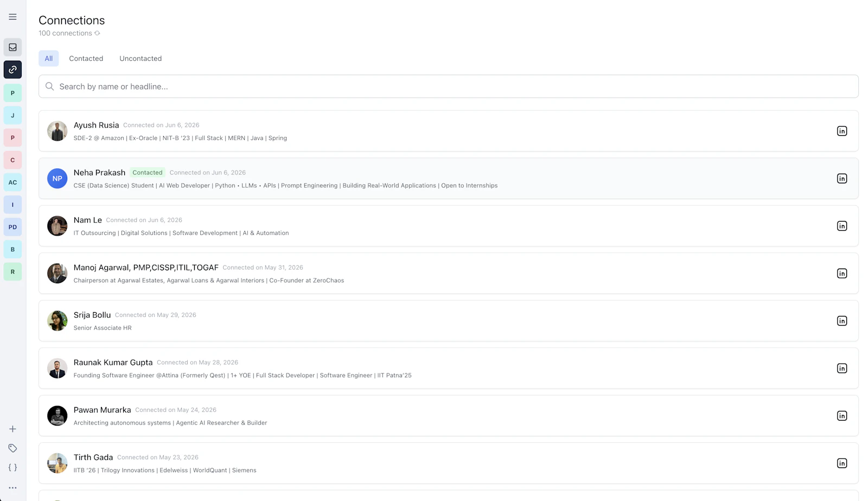Click 'Senior Associate HR' headline
Screen dimensions: 868x501
coord(103,328)
